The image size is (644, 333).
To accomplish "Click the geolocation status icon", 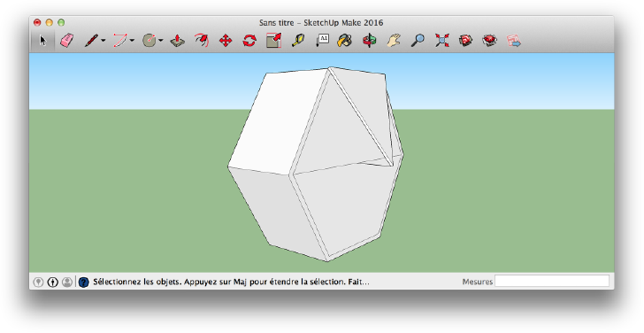I will (x=38, y=282).
